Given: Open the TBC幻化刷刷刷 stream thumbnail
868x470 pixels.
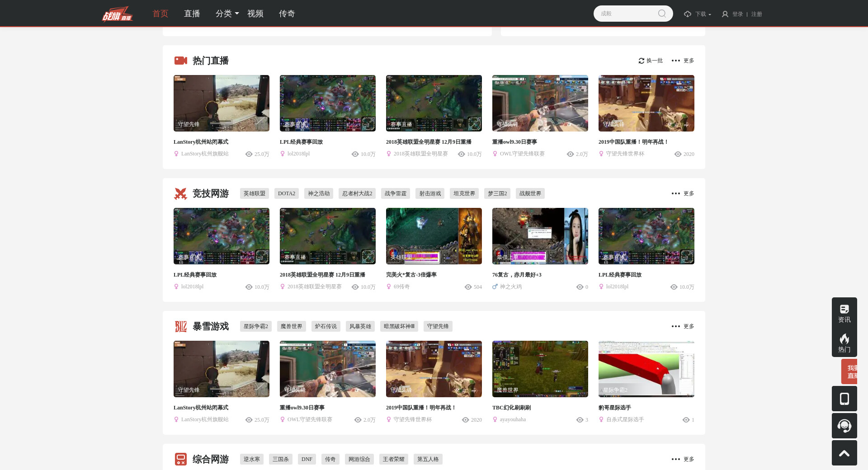Looking at the screenshot, I should (x=540, y=369).
